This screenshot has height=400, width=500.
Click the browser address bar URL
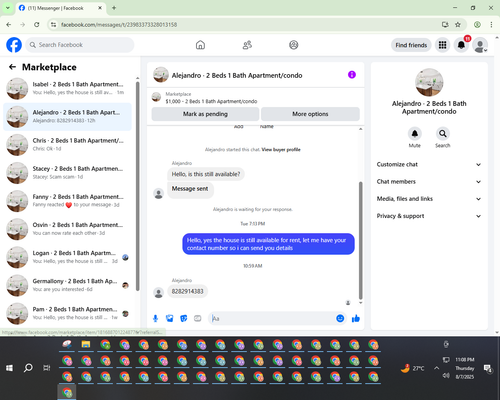point(119,25)
